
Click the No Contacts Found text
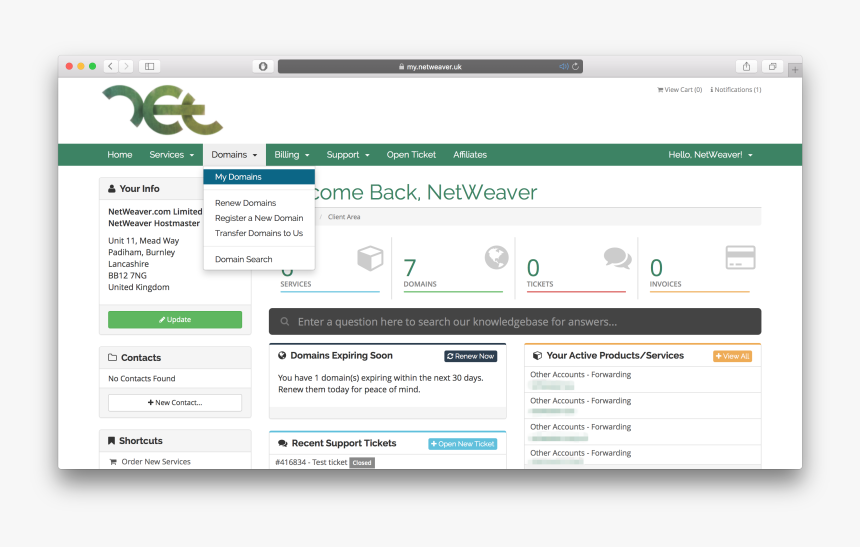point(142,379)
